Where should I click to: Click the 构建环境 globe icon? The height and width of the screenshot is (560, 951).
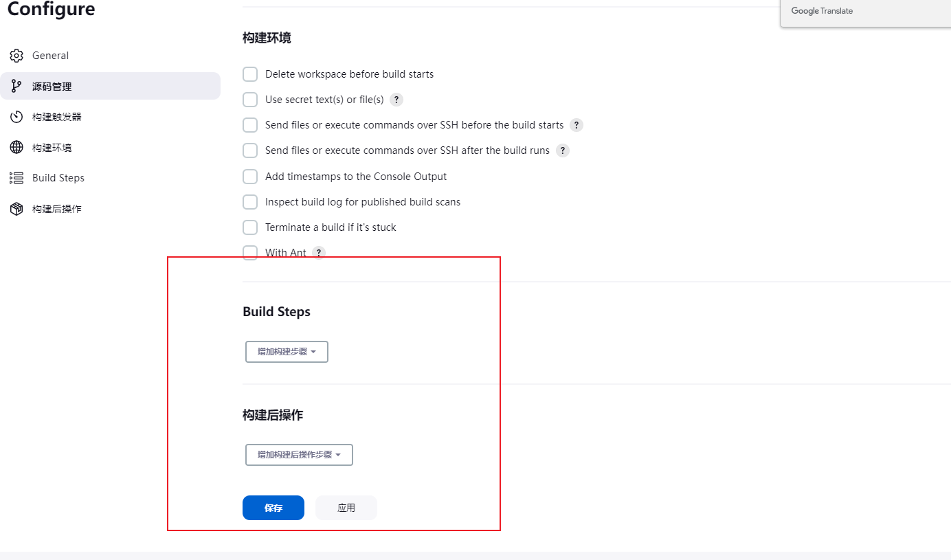pos(16,148)
